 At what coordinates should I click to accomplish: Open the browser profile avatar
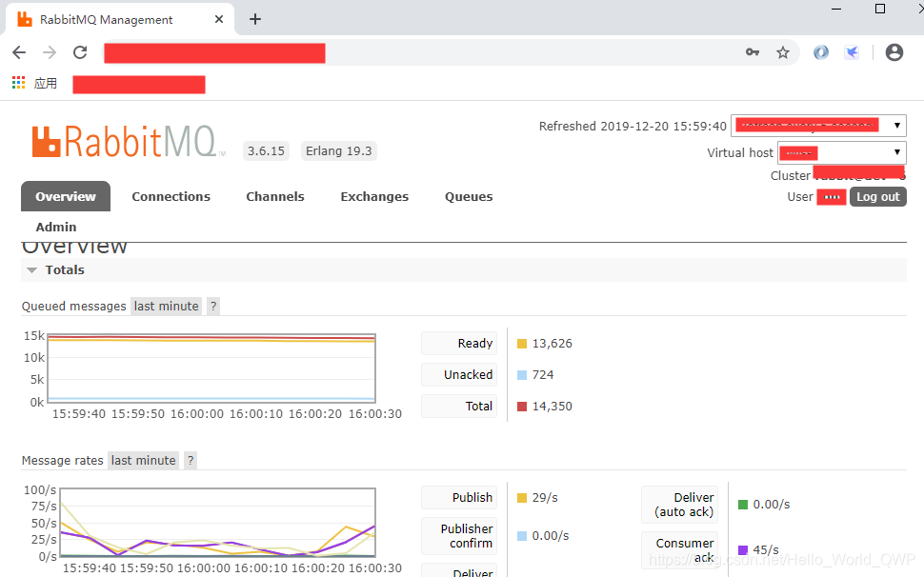[894, 52]
